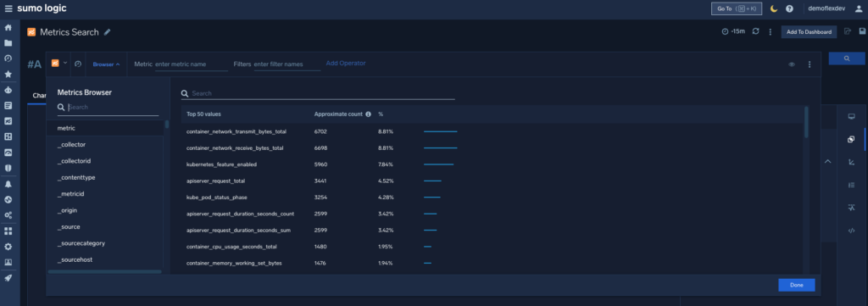Open the app catalog squares icon in sidebar

coord(8,231)
